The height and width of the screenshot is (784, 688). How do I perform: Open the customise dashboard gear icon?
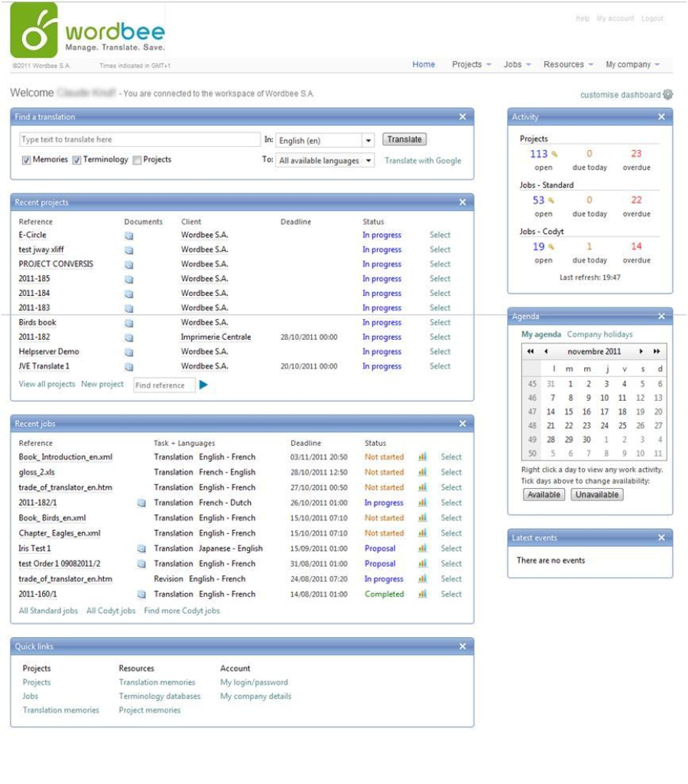[668, 95]
